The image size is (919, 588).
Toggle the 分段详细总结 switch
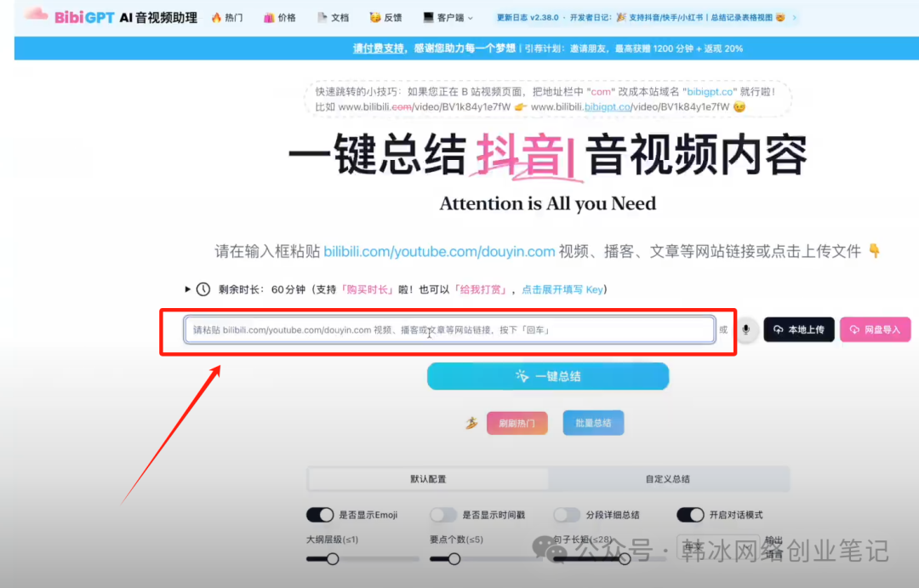coord(567,515)
